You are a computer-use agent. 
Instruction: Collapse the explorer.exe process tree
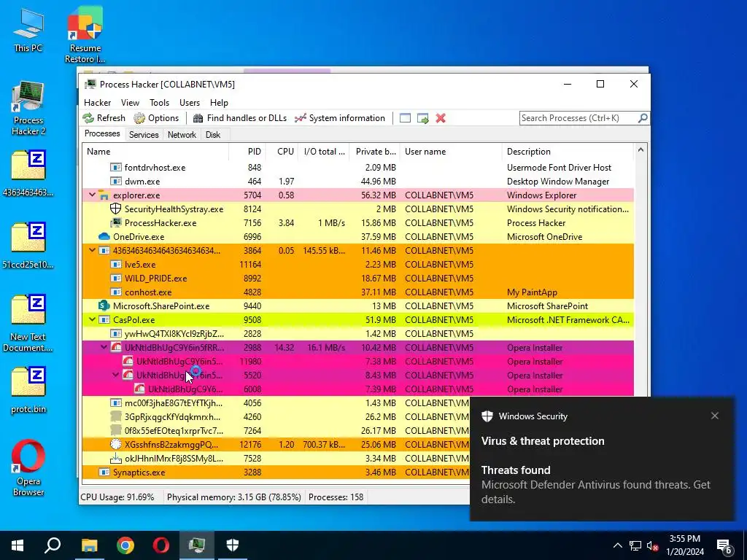[92, 195]
